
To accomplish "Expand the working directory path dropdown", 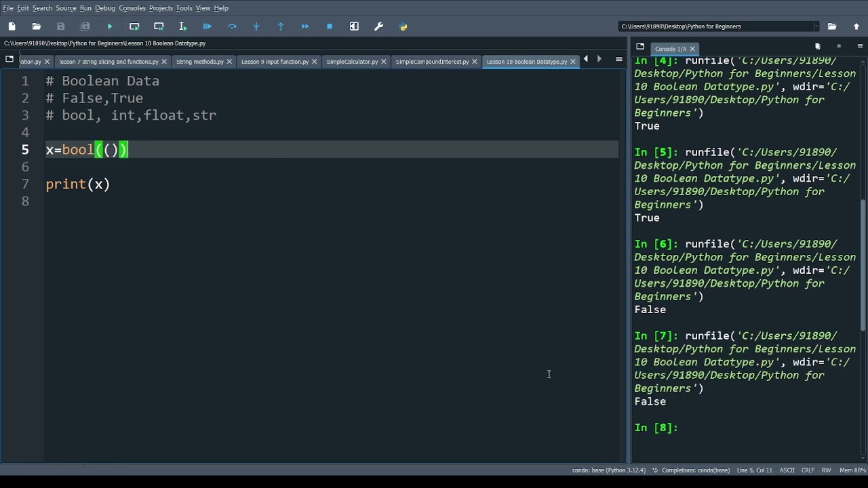I will tap(816, 26).
